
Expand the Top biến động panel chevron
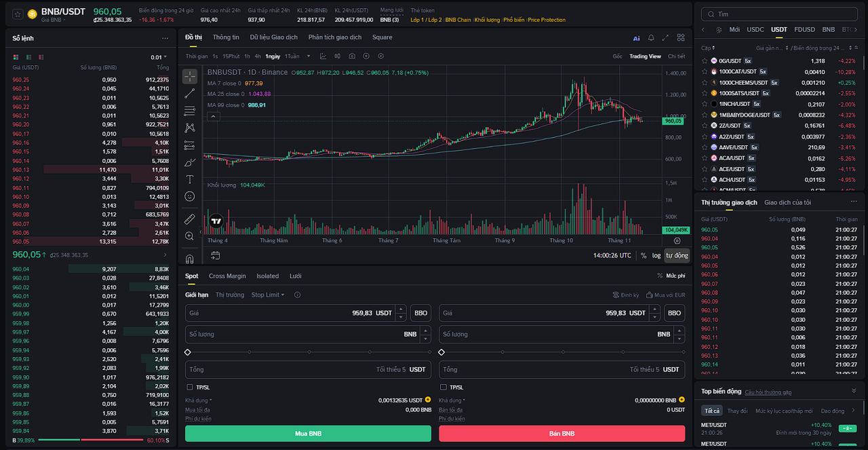coord(854,391)
